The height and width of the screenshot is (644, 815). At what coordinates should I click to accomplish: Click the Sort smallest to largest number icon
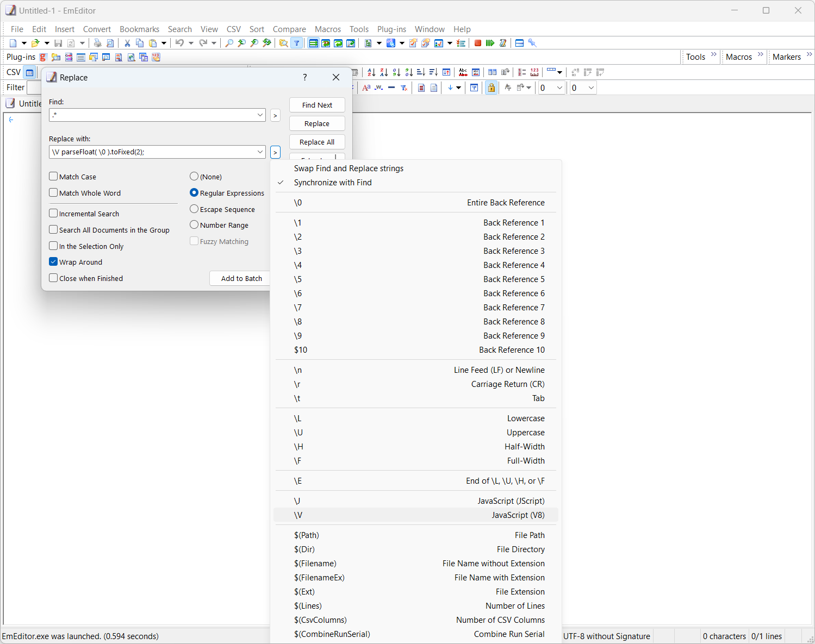tap(396, 72)
